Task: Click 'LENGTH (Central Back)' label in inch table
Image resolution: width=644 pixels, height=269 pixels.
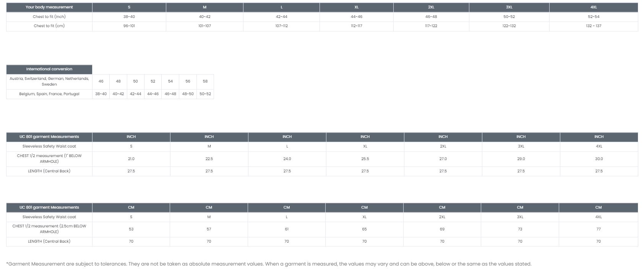Action: (x=49, y=171)
